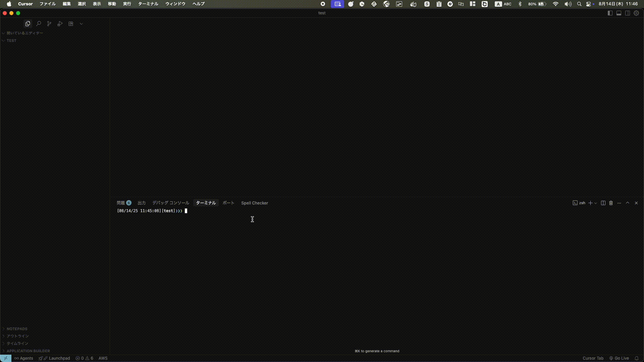Click the Launchpad status bar button
The image size is (644, 362).
55,358
